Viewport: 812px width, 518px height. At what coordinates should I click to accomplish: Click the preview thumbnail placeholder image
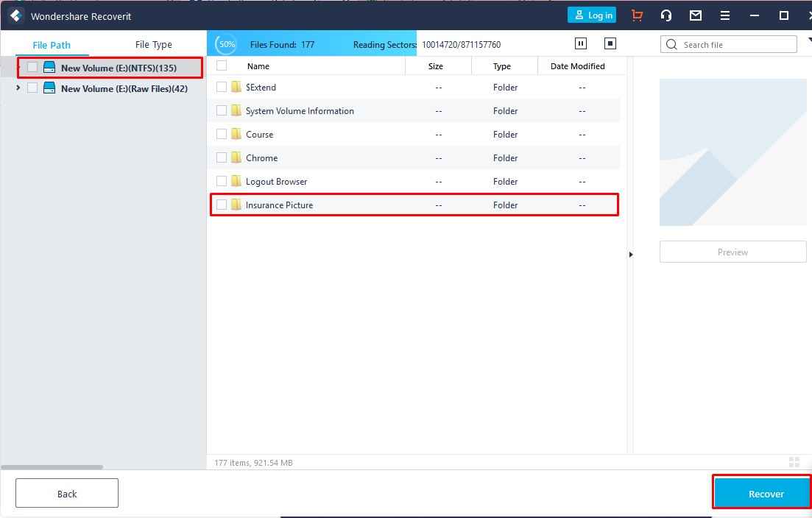(732, 152)
